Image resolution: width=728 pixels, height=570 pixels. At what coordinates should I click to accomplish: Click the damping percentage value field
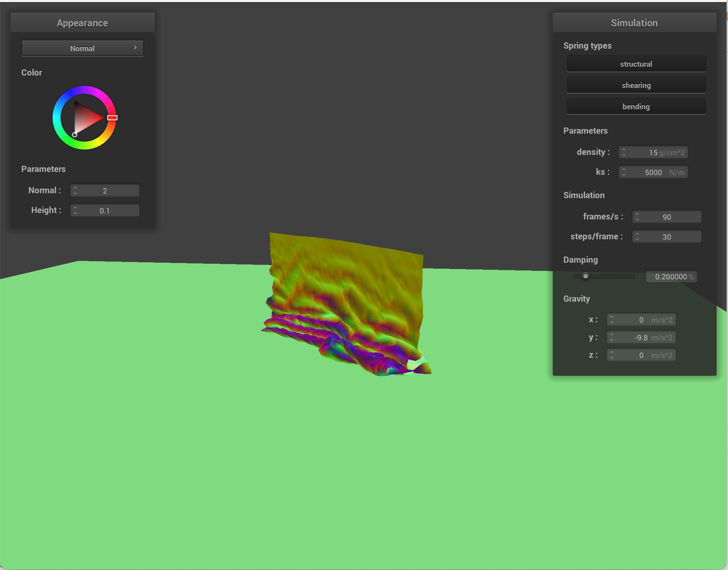point(671,276)
